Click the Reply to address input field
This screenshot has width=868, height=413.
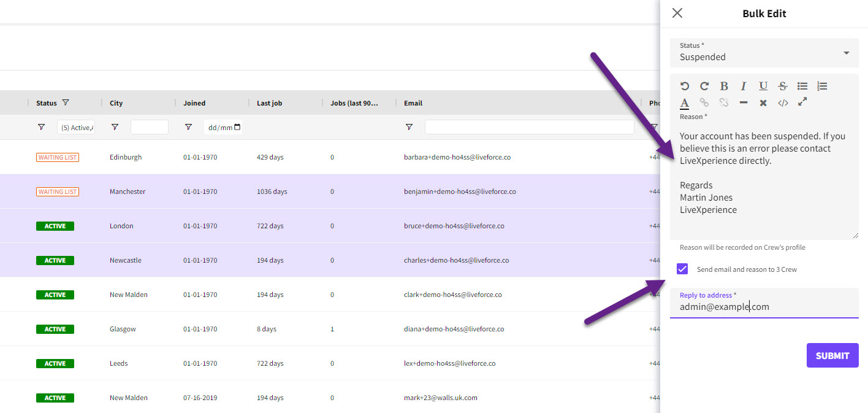tap(764, 307)
